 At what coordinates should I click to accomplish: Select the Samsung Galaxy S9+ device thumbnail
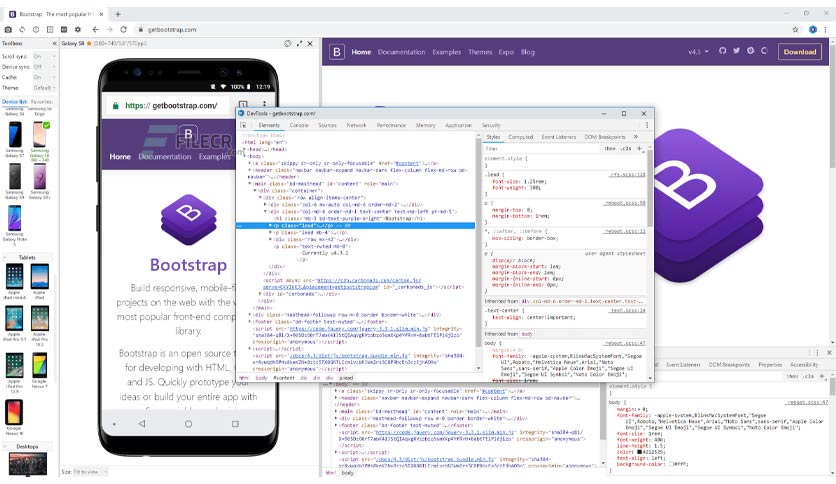(x=39, y=183)
